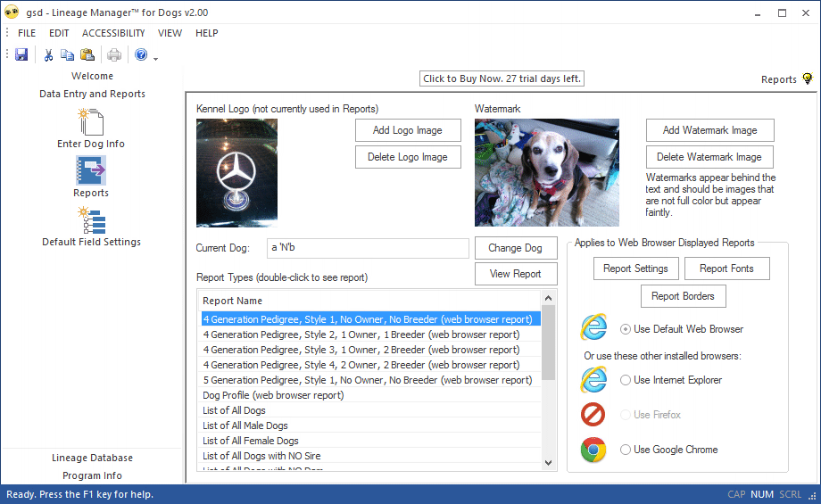Click the application paw icon in title bar

pos(12,12)
